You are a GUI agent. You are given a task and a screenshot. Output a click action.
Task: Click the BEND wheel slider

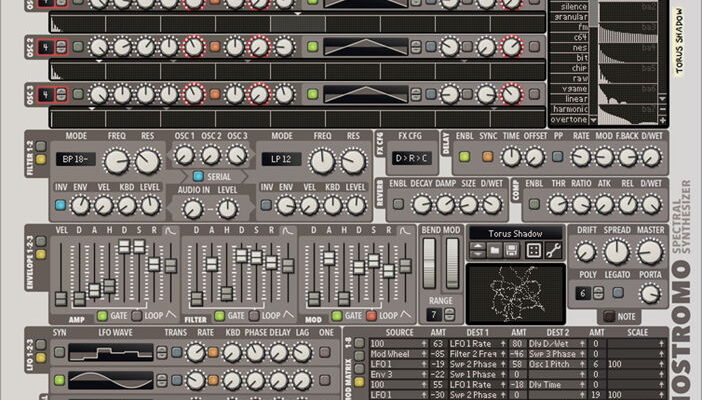(430, 263)
